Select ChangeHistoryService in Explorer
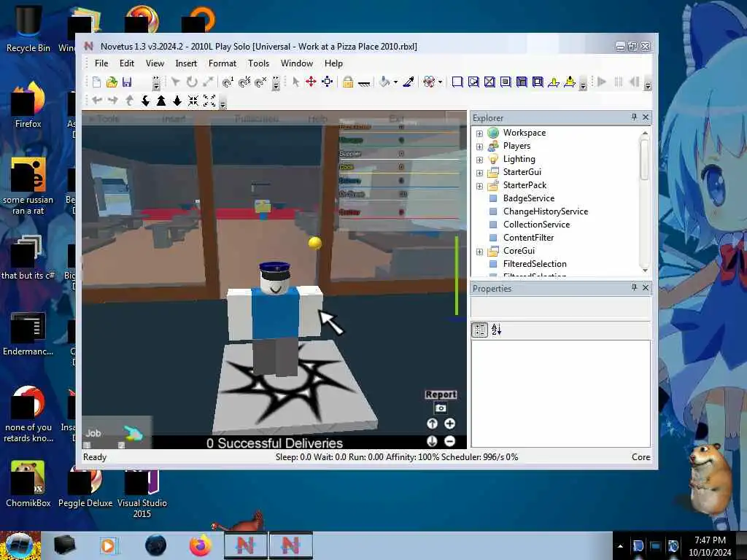The height and width of the screenshot is (560, 747). click(546, 211)
